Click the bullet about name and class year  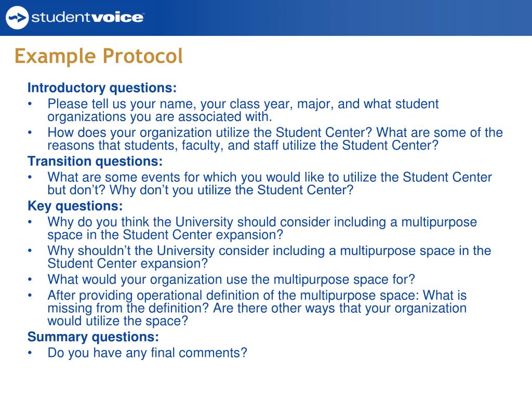(x=243, y=110)
